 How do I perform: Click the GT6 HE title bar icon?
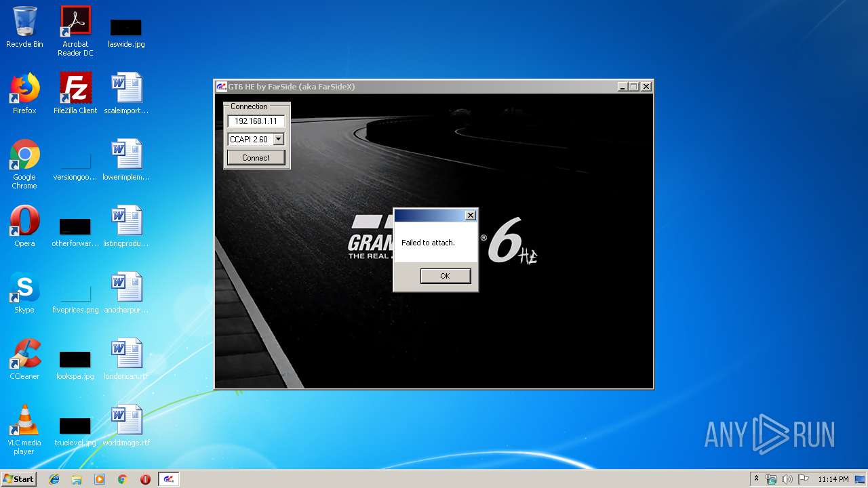222,87
